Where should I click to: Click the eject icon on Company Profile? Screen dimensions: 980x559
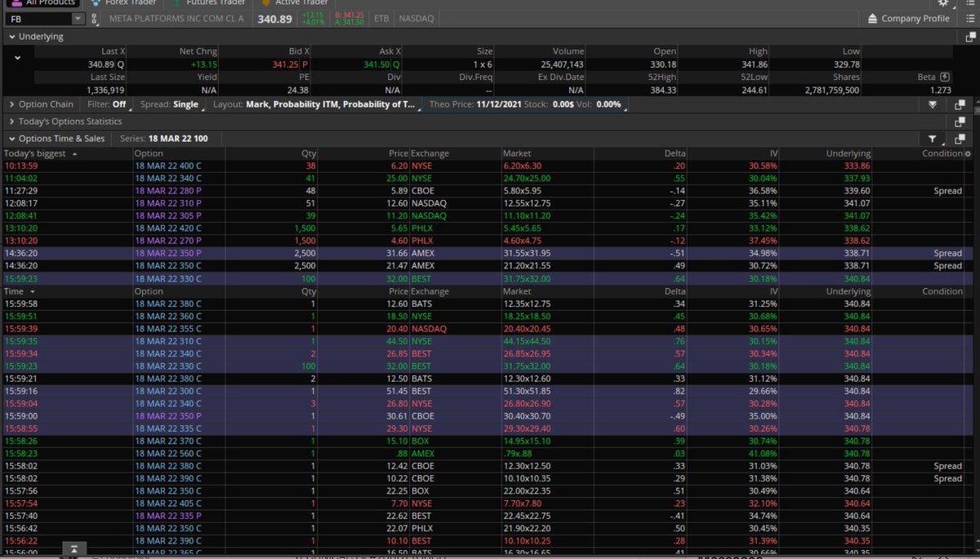pos(872,19)
